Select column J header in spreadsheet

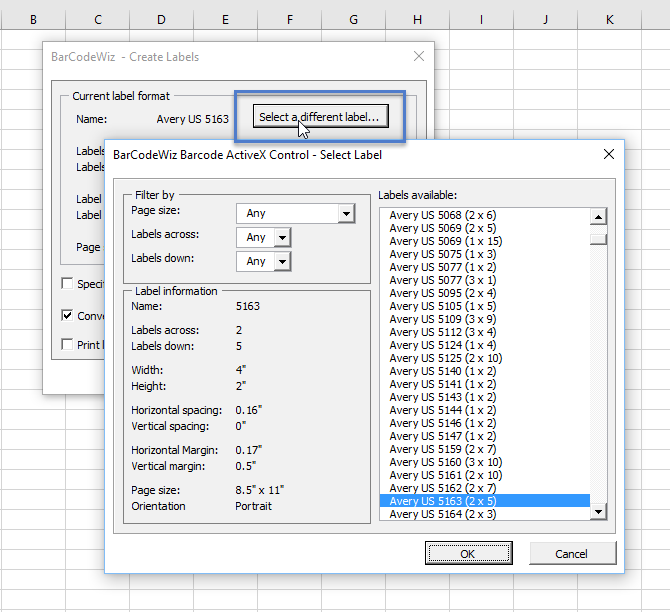546,20
